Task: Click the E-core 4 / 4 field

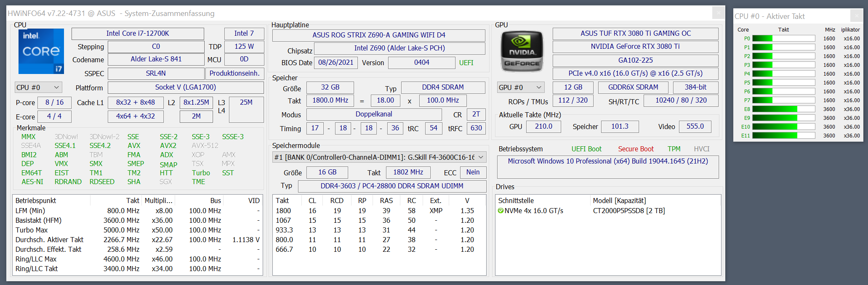Action: coord(54,116)
